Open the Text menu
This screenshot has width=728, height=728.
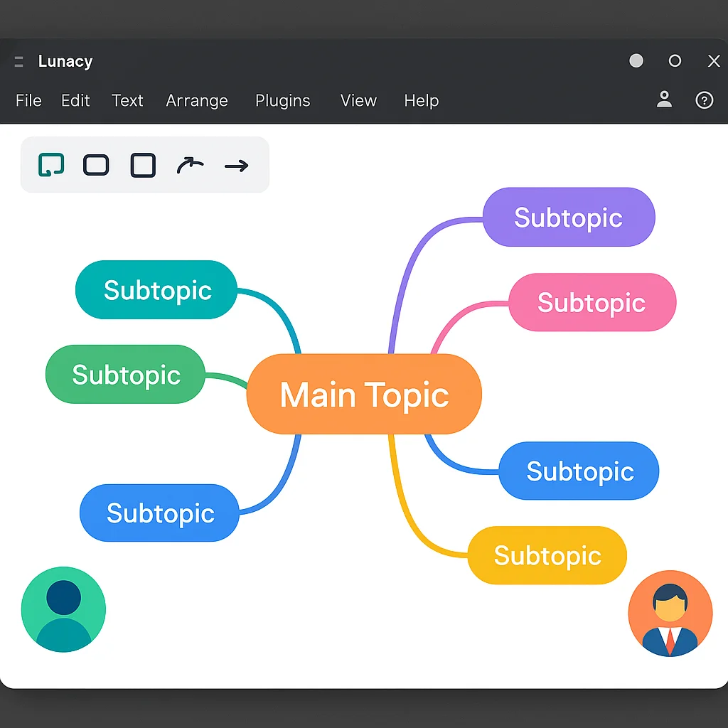[x=127, y=100]
